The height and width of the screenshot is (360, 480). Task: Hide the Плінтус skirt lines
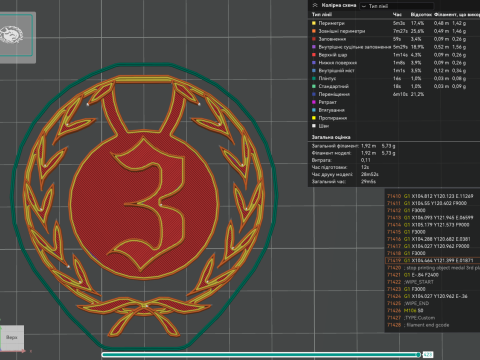point(394,78)
